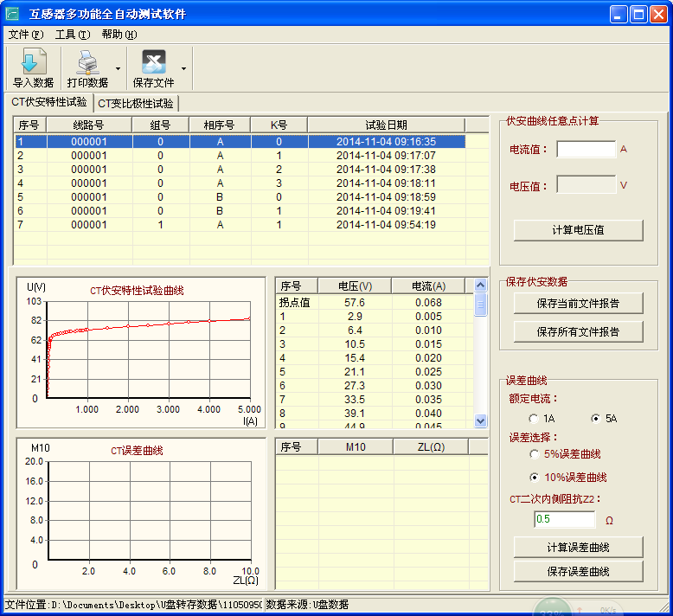This screenshot has height=616, width=673.
Task: Open the 文件(F) menu
Action: click(x=26, y=35)
